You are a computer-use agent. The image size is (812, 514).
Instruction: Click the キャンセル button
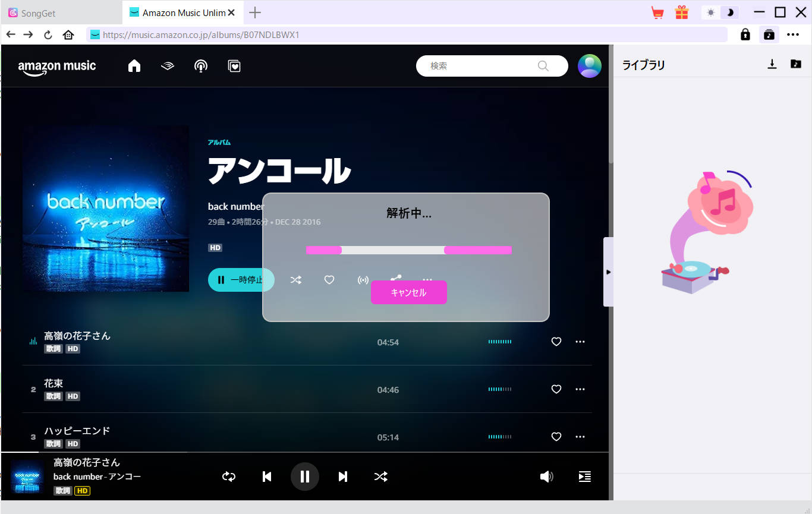tap(408, 292)
